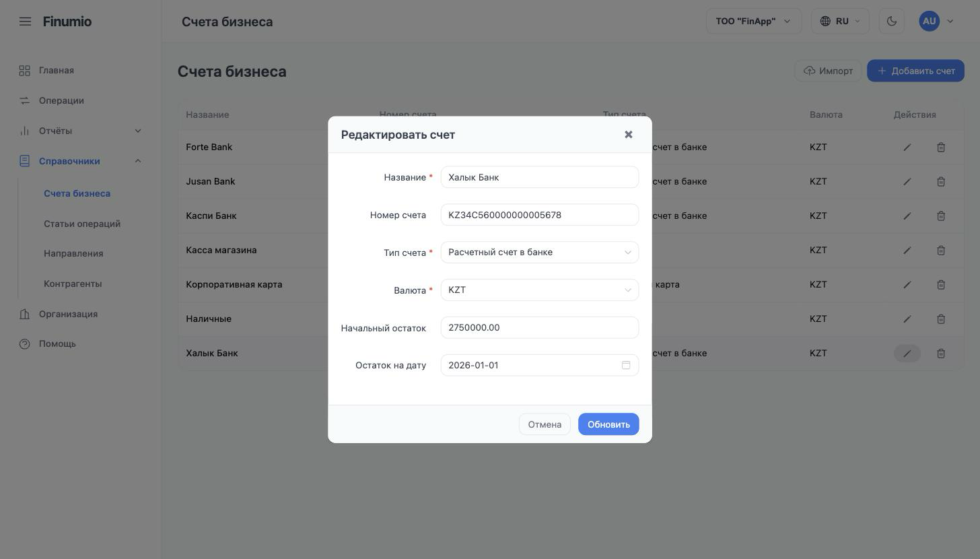Screen dimensions: 980x559
Task: Open the ТОО "FinApp" company selector
Action: coord(754,21)
